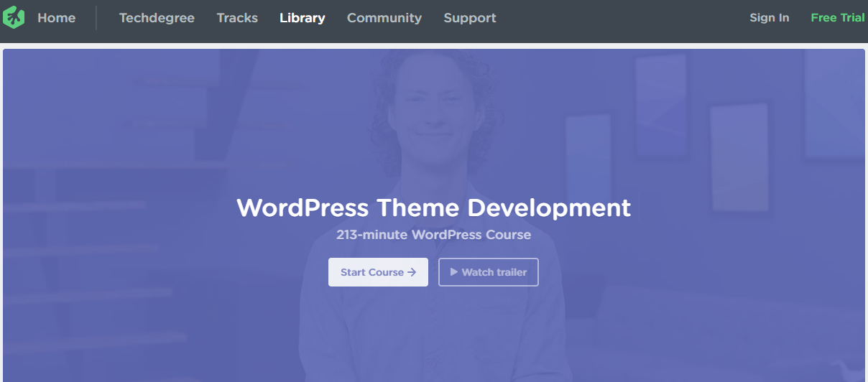Select the Library tab in the navigation
Screen dimensions: 868x382
tap(302, 18)
